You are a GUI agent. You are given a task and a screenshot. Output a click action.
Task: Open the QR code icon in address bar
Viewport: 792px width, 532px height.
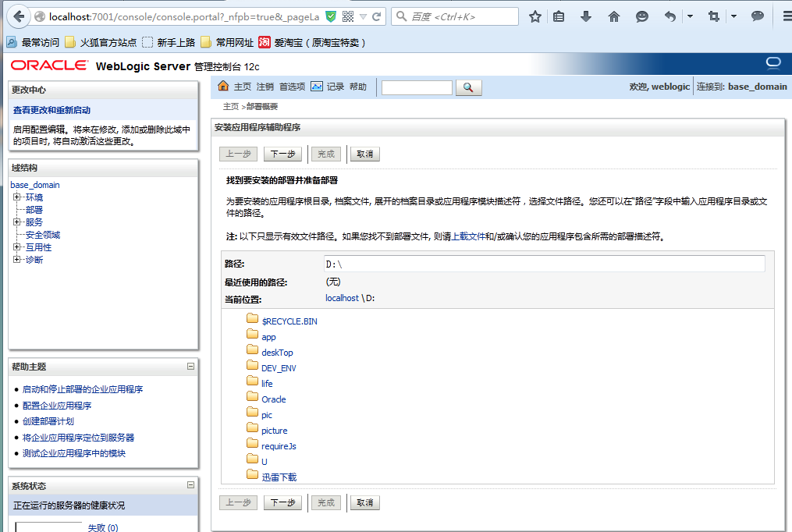click(x=348, y=16)
